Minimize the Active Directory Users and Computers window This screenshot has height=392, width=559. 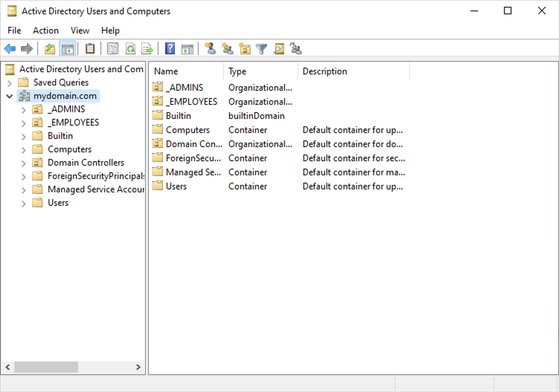click(474, 11)
